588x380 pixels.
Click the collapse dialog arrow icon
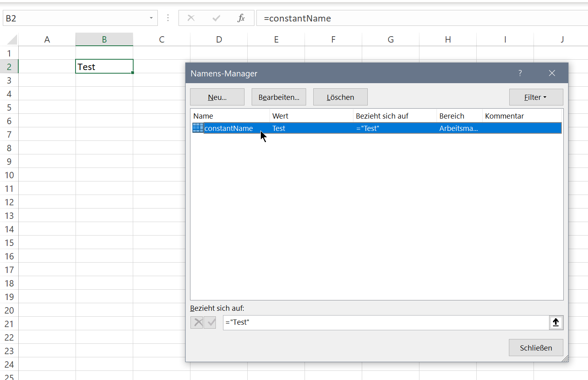click(556, 322)
